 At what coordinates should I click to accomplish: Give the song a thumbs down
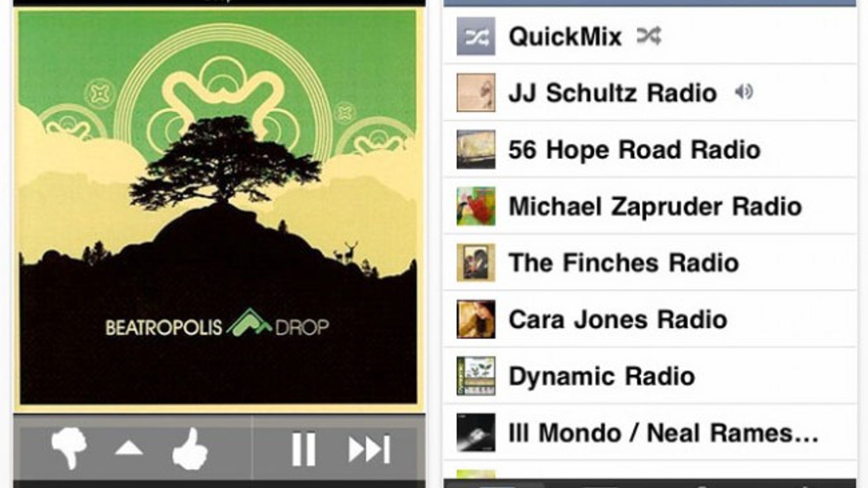pyautogui.click(x=69, y=448)
